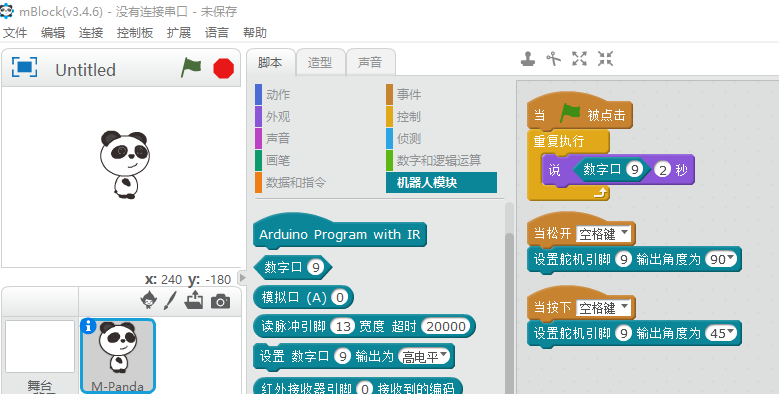Upload sprite from file icon
The width and height of the screenshot is (779, 394).
194,300
